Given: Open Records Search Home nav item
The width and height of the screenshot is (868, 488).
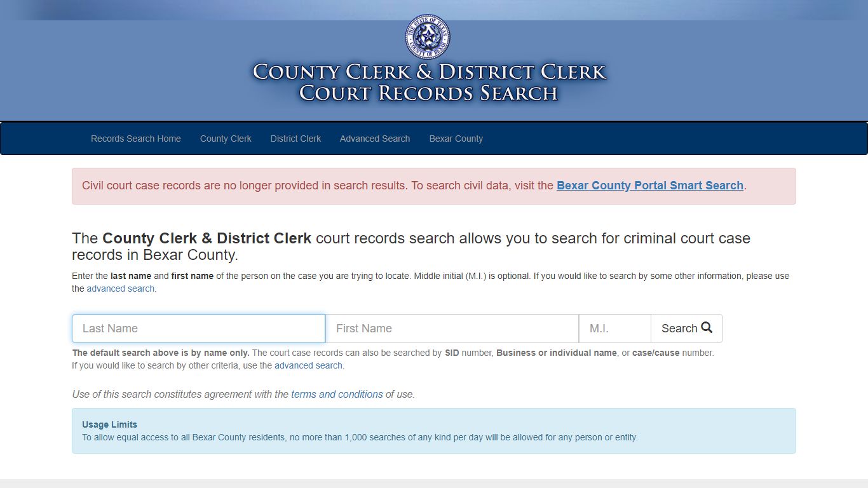Looking at the screenshot, I should pos(136,139).
